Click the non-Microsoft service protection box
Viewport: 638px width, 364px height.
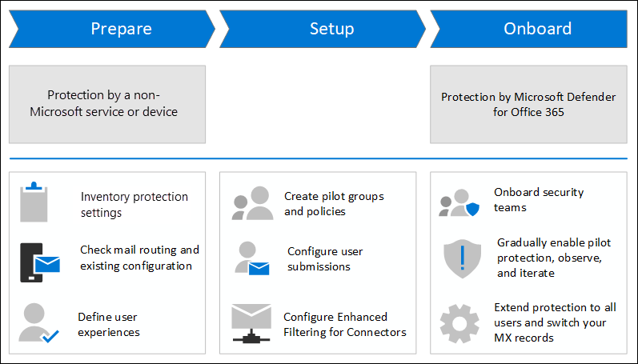pyautogui.click(x=107, y=104)
